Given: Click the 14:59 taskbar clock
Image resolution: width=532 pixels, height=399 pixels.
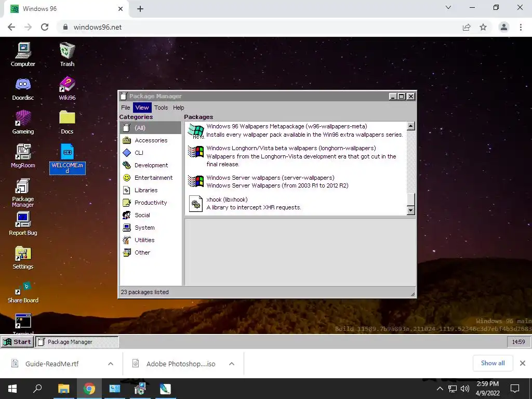Looking at the screenshot, I should [518, 342].
